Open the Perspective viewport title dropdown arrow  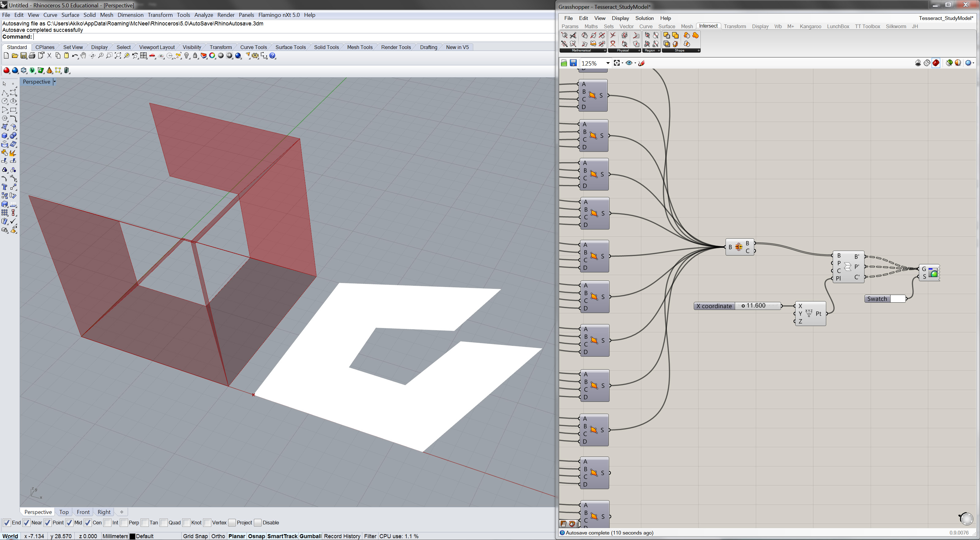(55, 82)
